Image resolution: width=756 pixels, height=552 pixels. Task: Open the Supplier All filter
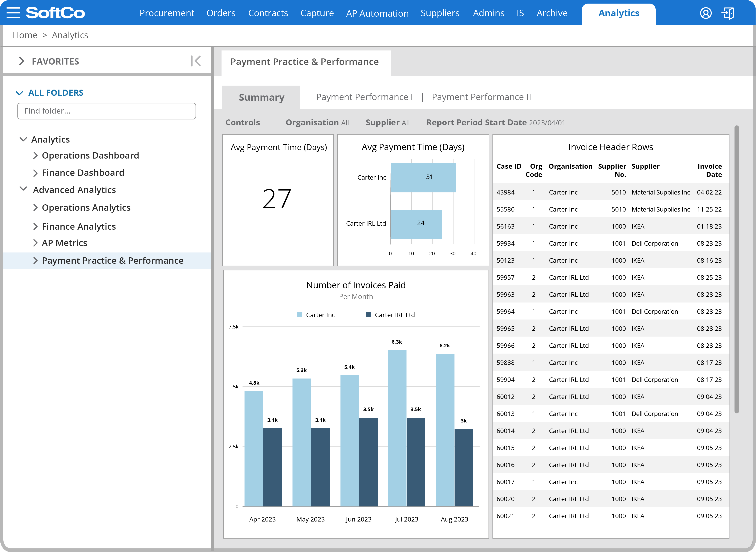388,122
